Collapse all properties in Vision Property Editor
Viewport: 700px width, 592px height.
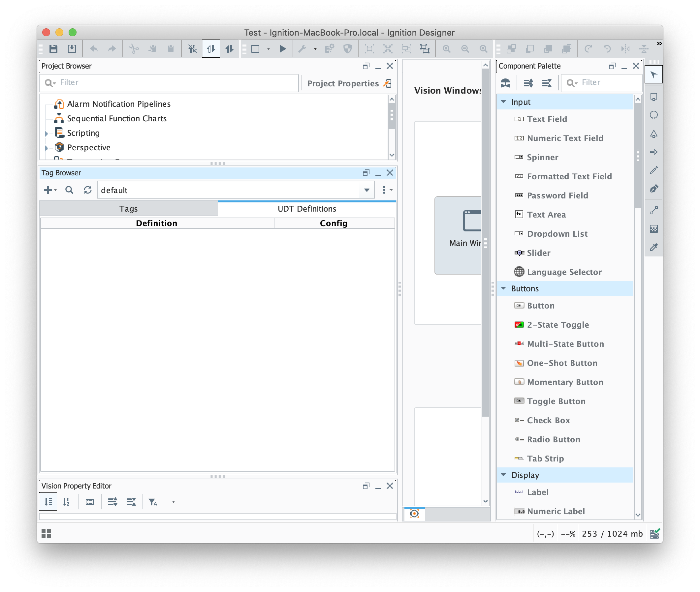click(131, 502)
